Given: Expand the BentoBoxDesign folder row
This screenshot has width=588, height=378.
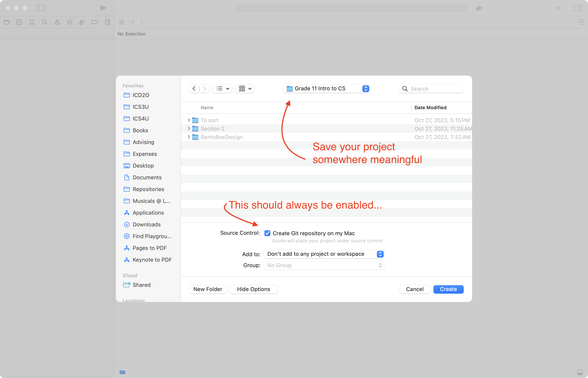Looking at the screenshot, I should (189, 137).
